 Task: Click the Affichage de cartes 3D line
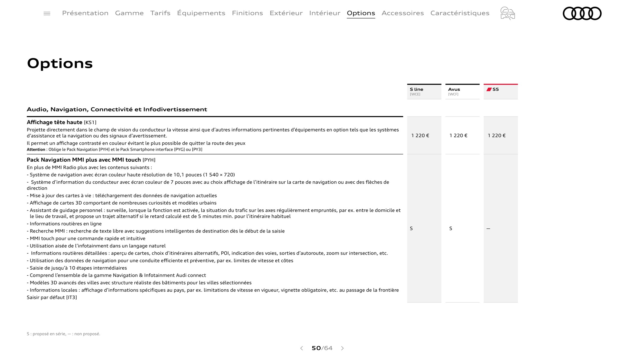point(121,203)
